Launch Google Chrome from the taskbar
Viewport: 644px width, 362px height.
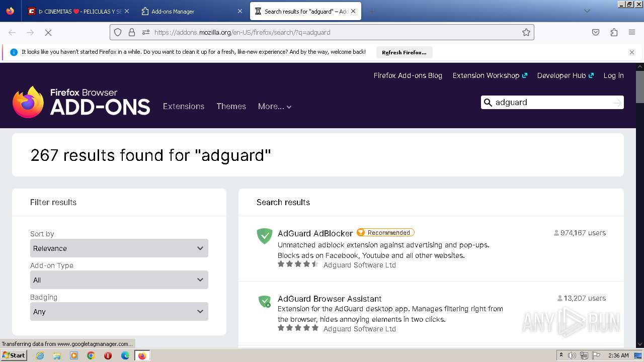tap(91, 355)
